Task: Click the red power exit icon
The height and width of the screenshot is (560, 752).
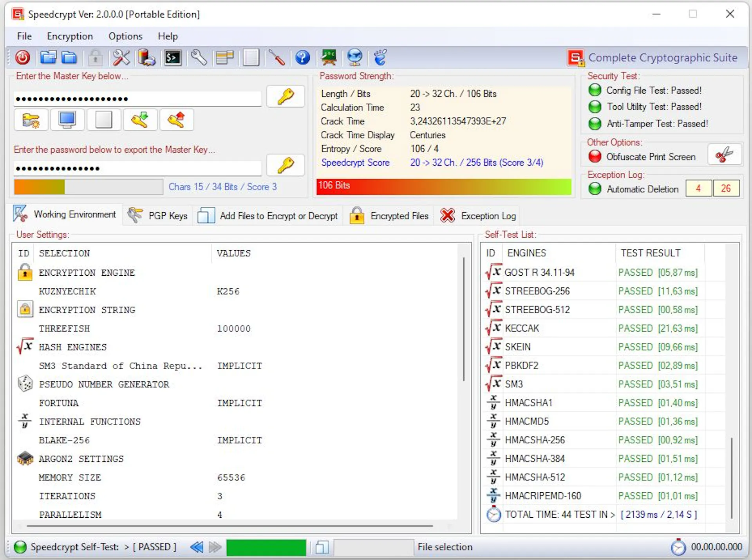Action: (23, 58)
